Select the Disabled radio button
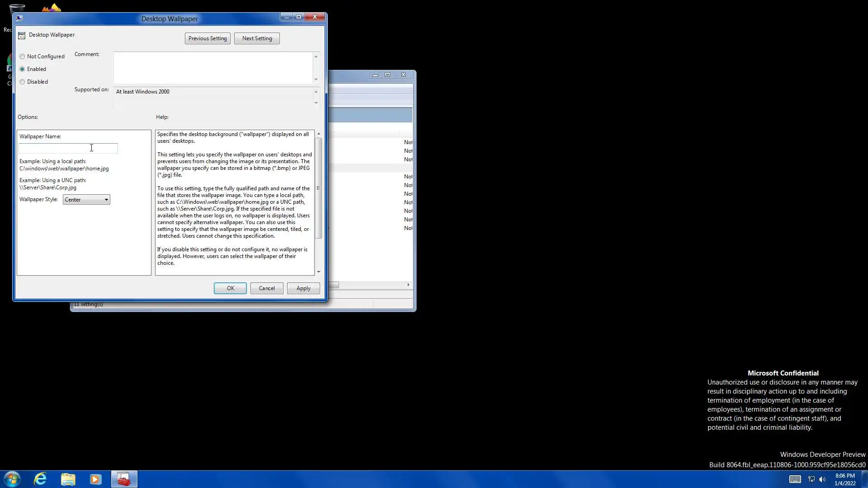 22,82
